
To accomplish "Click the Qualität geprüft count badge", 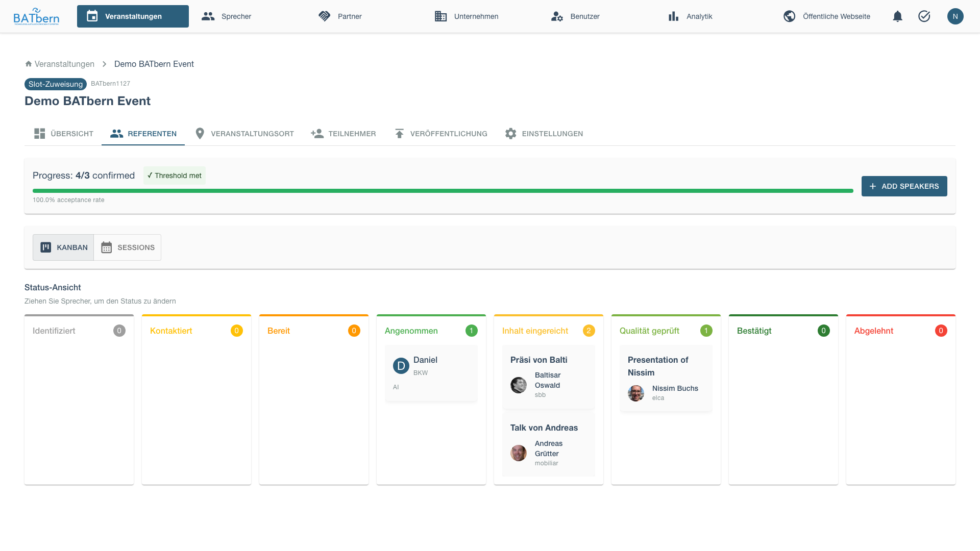I will (706, 331).
